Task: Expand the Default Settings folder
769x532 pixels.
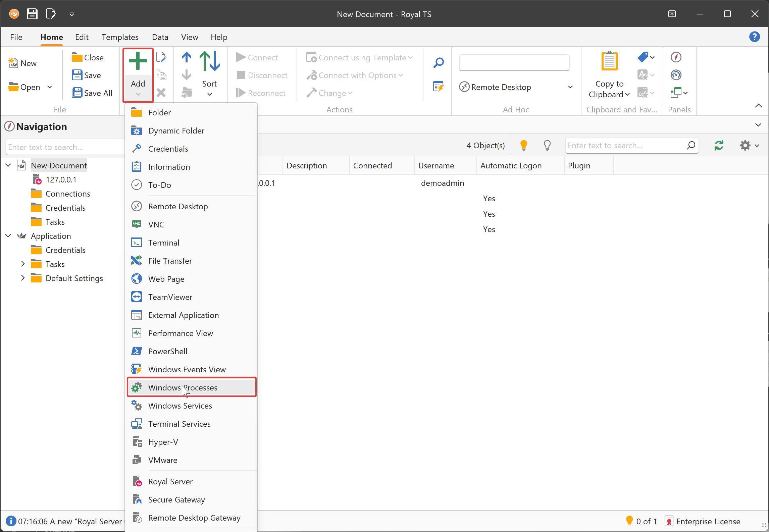Action: coord(22,278)
